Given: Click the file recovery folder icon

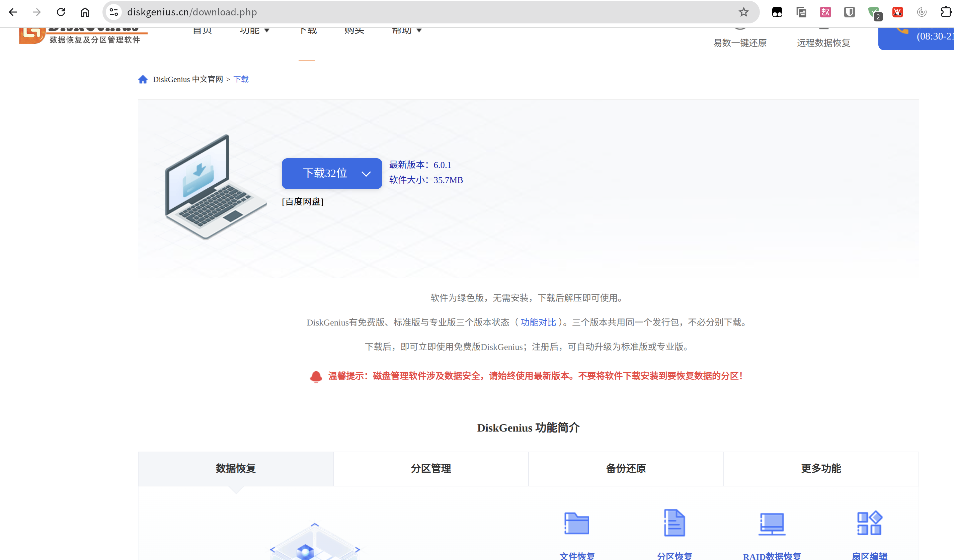Looking at the screenshot, I should point(576,523).
